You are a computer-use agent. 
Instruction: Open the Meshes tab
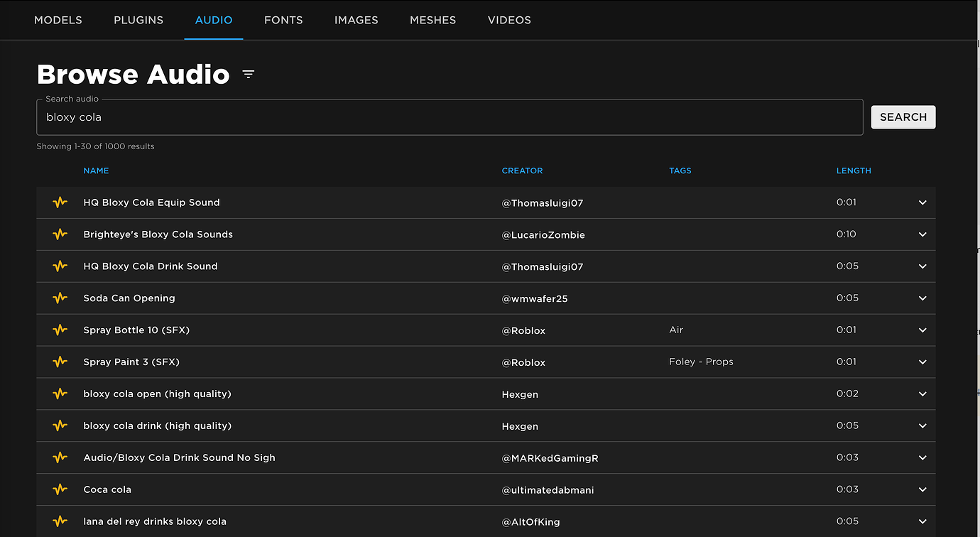pos(433,20)
